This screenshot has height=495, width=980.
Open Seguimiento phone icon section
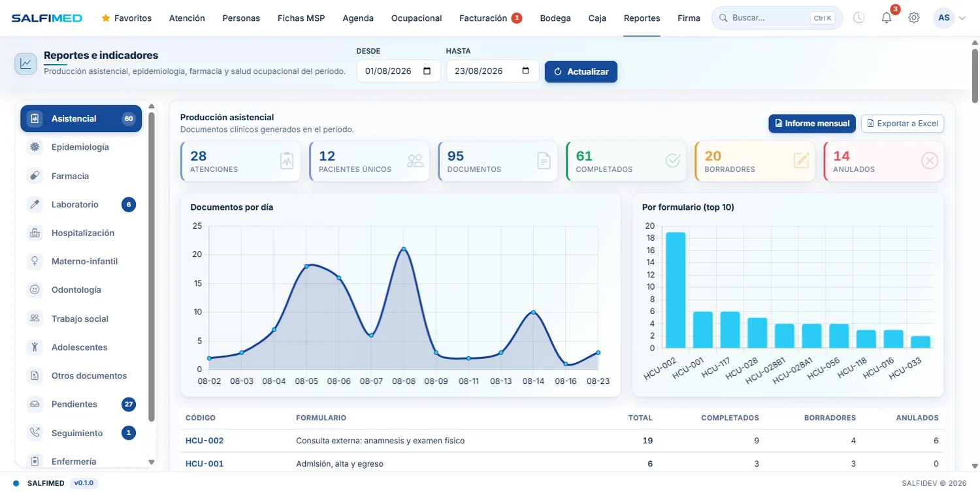[x=35, y=433]
